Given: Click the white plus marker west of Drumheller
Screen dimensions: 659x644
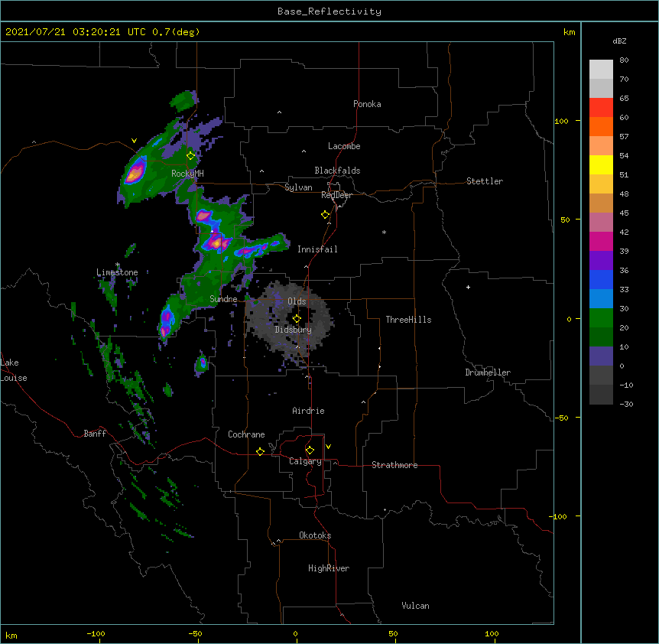Looking at the screenshot, I should click(468, 287).
